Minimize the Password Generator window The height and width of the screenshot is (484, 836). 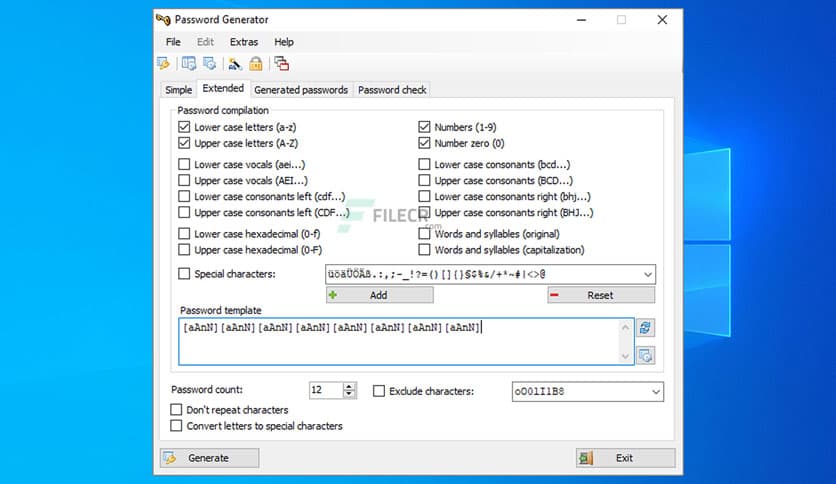point(582,20)
